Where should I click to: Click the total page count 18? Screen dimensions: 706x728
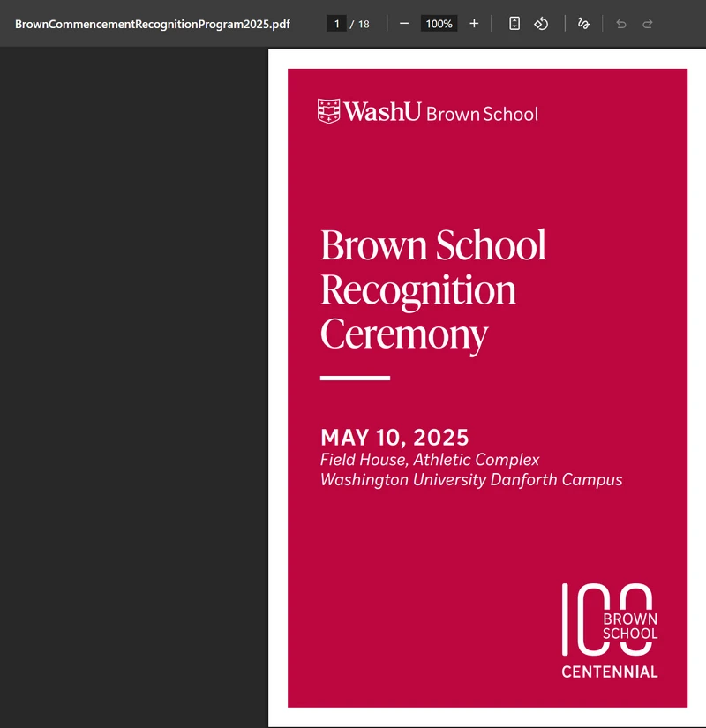364,24
